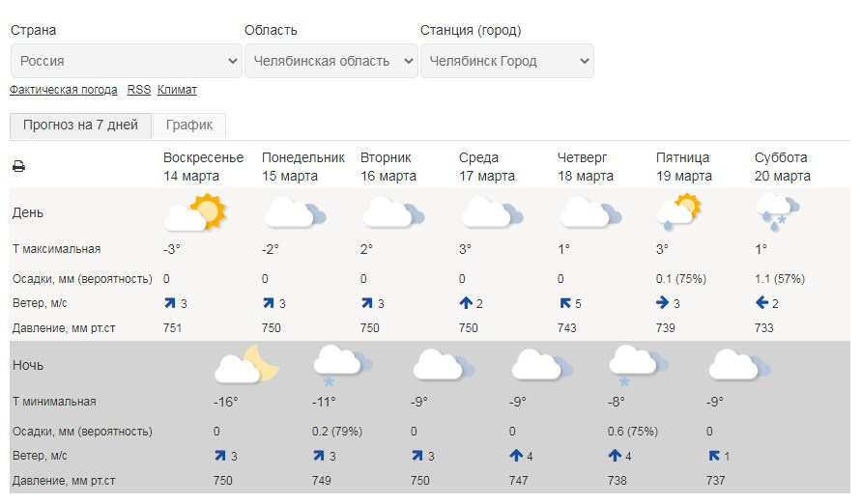Click Friday's sun and rain daytime icon
The height and width of the screenshot is (504, 862).
pos(678,211)
